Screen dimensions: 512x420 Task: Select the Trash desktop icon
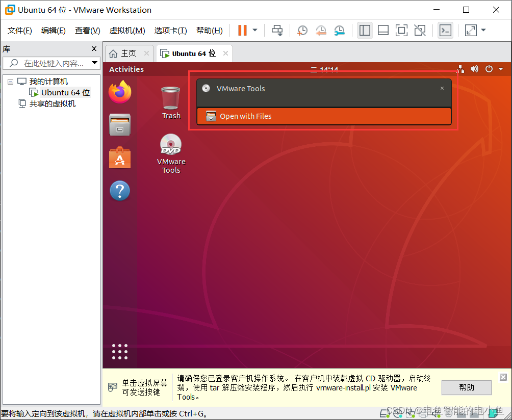pyautogui.click(x=171, y=103)
